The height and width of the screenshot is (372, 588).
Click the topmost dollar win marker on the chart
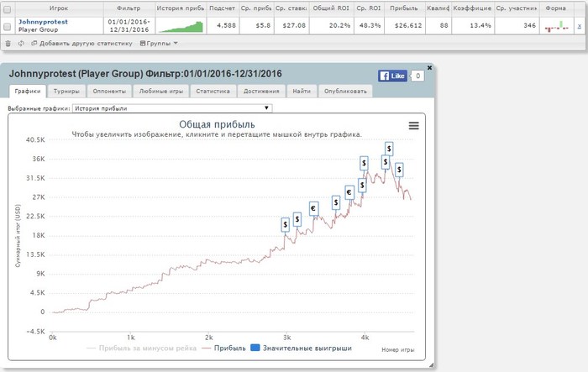(x=389, y=149)
